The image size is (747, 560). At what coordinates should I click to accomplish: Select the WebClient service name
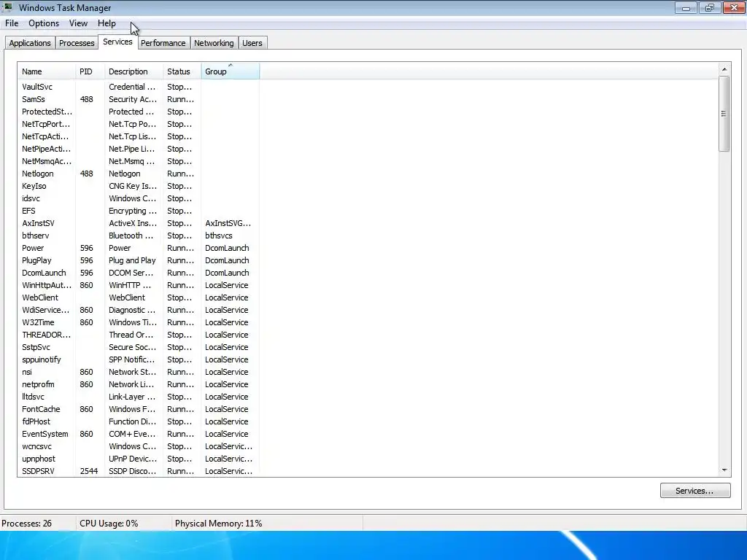[40, 297]
